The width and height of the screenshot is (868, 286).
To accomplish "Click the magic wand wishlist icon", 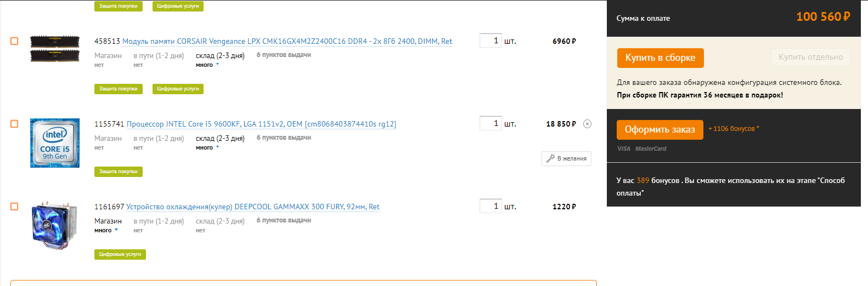I will click(x=550, y=158).
